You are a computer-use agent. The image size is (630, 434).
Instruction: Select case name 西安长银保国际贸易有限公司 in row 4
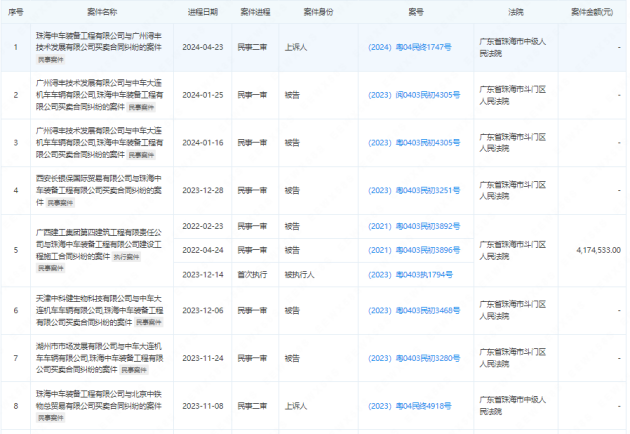click(x=99, y=190)
